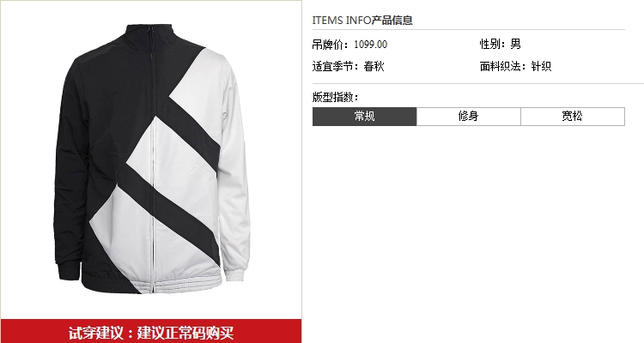Select the 宽松 fit option
This screenshot has height=343, width=644.
click(573, 117)
